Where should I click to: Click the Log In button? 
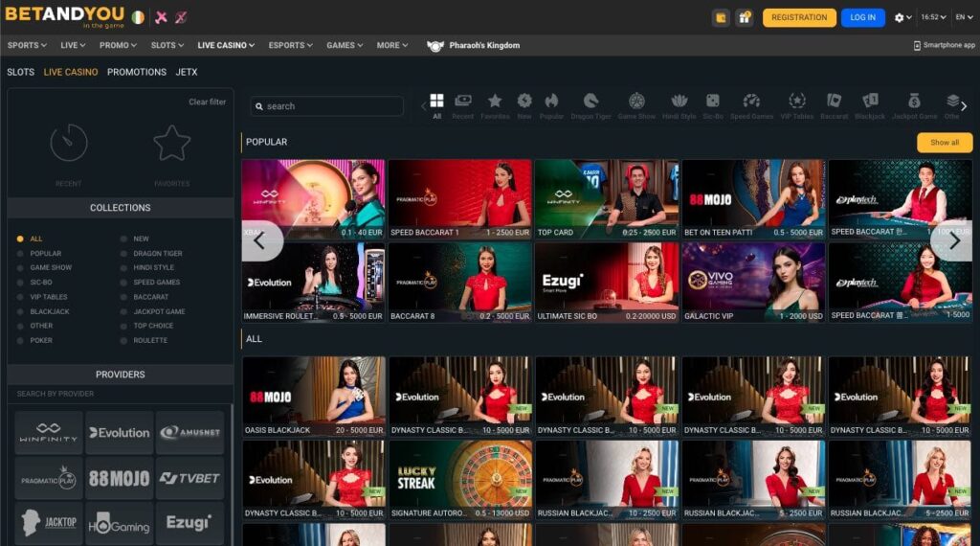tap(862, 17)
